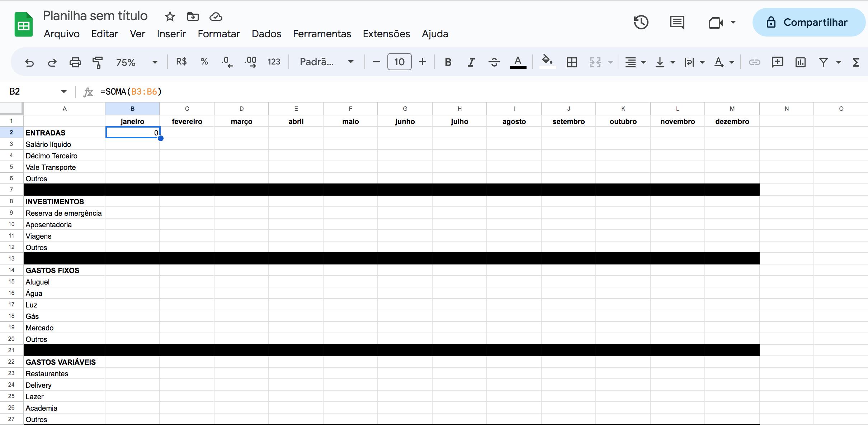Click the insert link icon

pyautogui.click(x=754, y=62)
